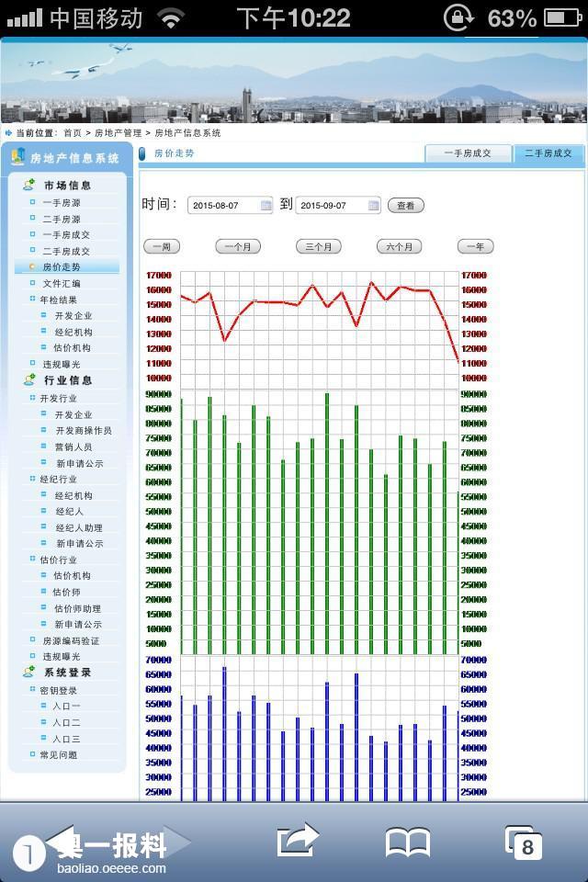Open 开发企业 under 开发行业

(73, 414)
